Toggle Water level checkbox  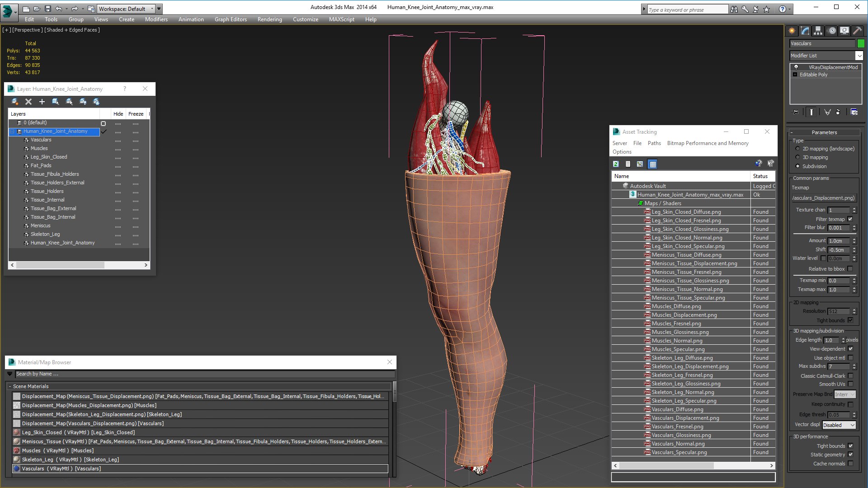point(823,258)
